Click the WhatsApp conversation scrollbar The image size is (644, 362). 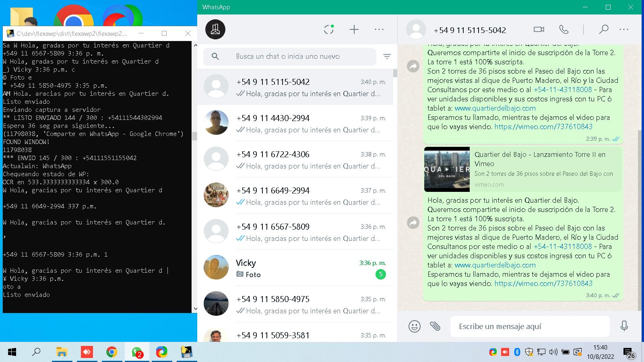point(640,220)
